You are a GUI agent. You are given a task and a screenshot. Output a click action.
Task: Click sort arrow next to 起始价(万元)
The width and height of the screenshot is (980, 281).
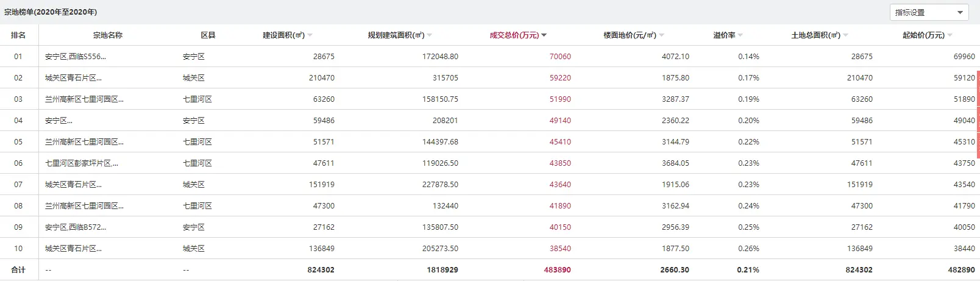point(950,35)
